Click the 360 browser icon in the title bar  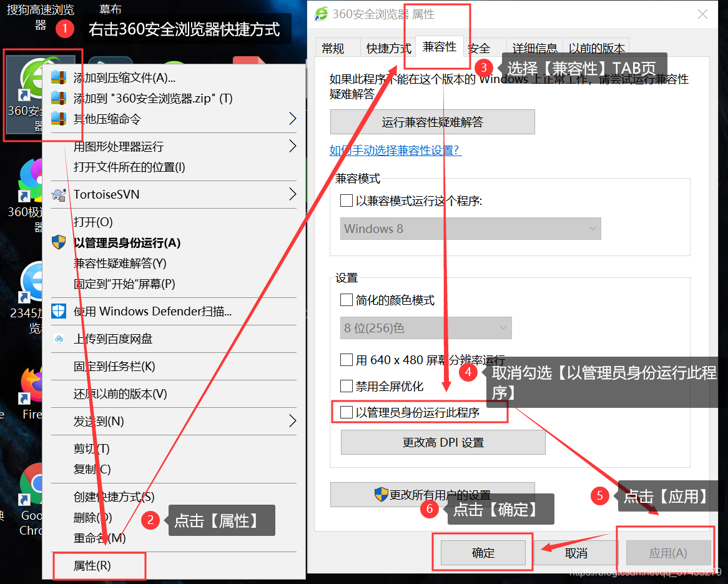[x=322, y=14]
